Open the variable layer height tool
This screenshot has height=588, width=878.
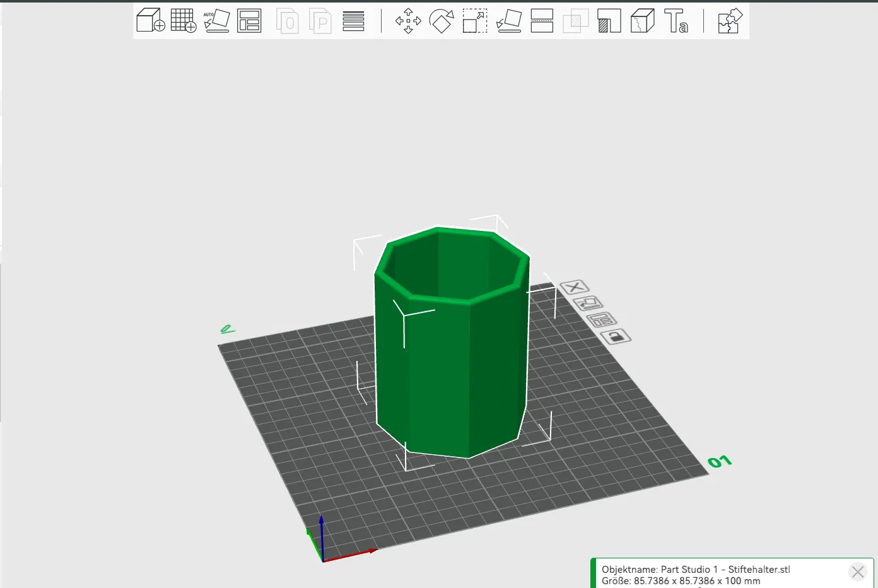click(353, 21)
